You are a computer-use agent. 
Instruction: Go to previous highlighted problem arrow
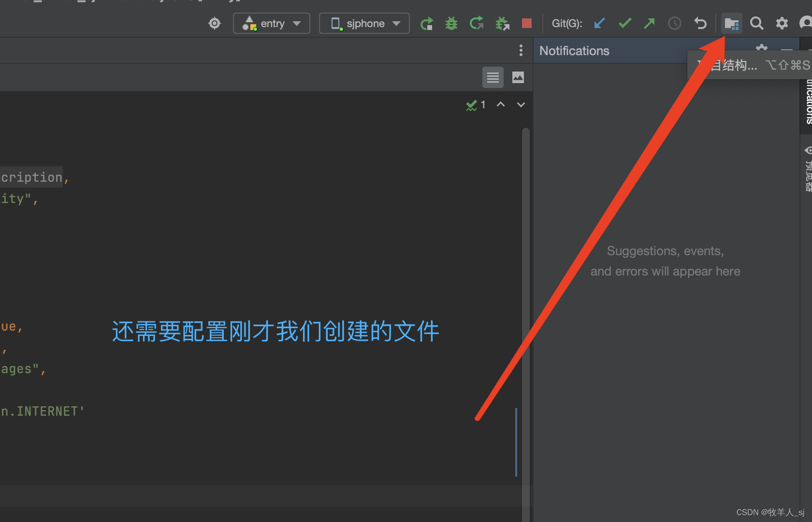pos(501,104)
